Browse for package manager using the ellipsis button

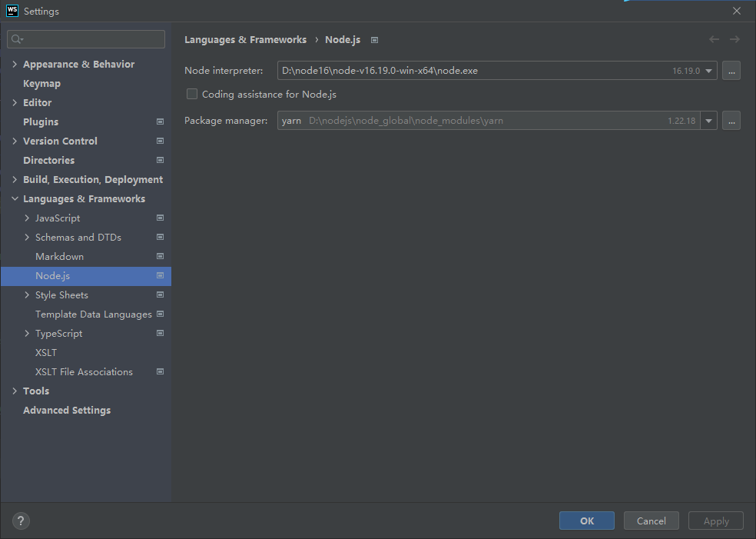tap(731, 120)
